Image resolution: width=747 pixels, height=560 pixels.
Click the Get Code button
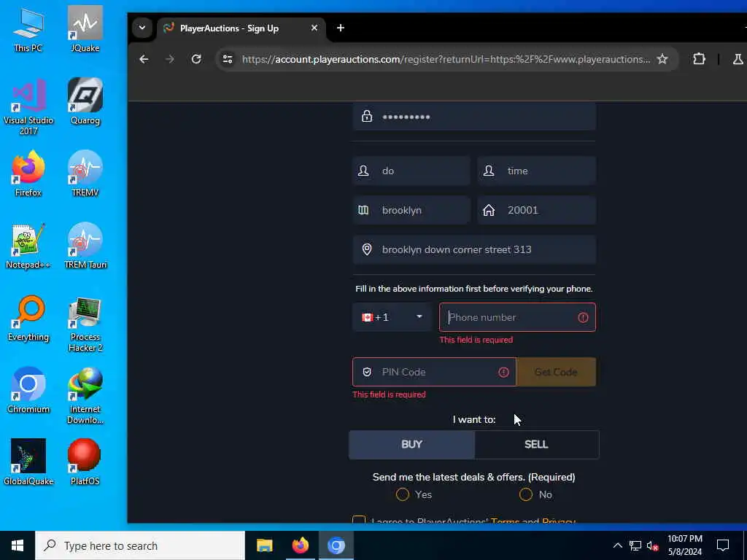(556, 372)
